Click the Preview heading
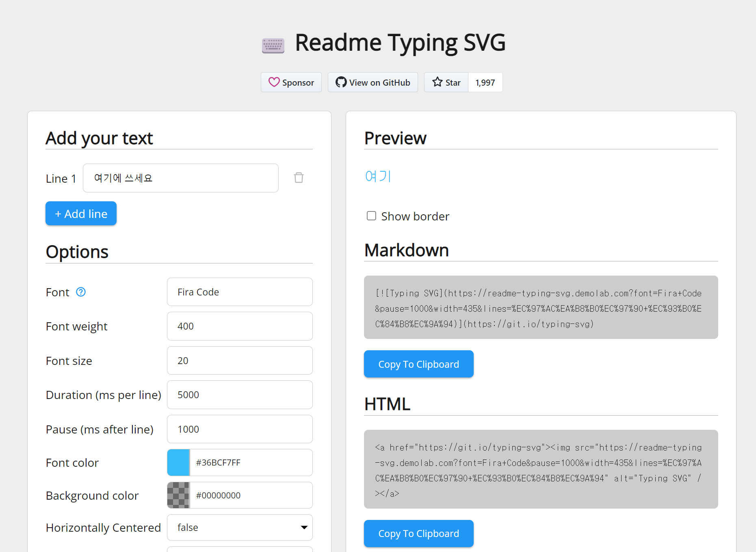The image size is (756, 552). coord(395,138)
